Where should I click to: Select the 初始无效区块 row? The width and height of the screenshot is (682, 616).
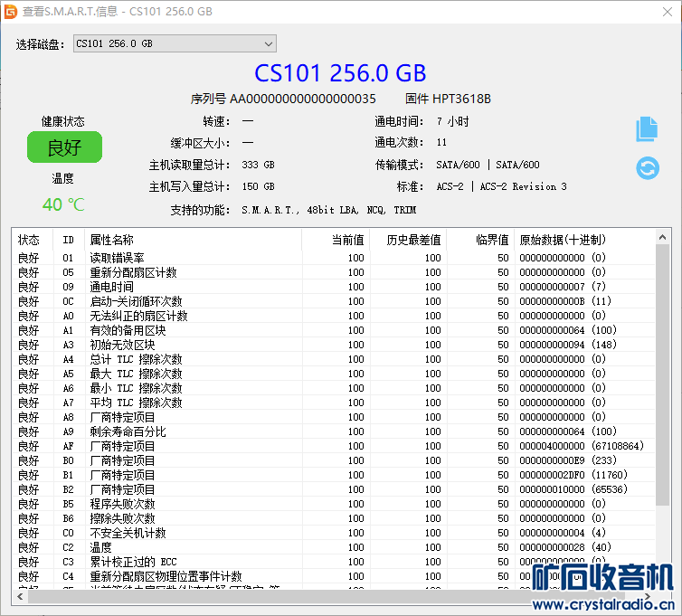(x=333, y=345)
